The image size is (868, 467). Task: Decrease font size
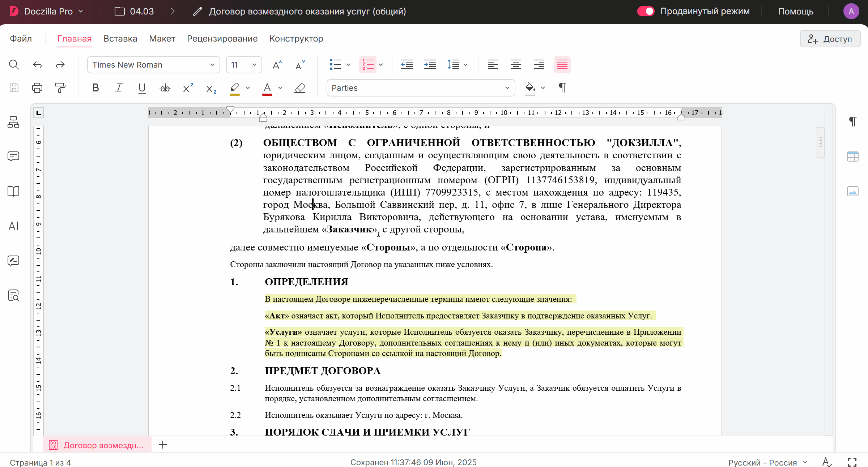300,65
